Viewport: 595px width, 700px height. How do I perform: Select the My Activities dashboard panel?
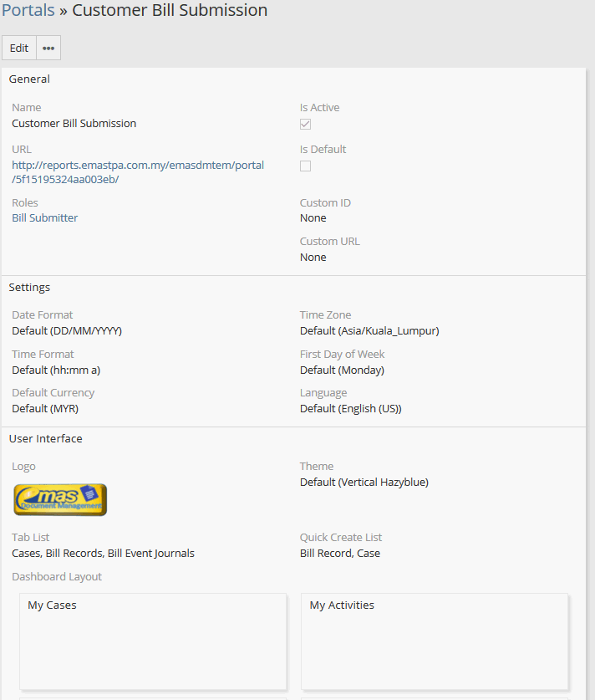(x=435, y=641)
